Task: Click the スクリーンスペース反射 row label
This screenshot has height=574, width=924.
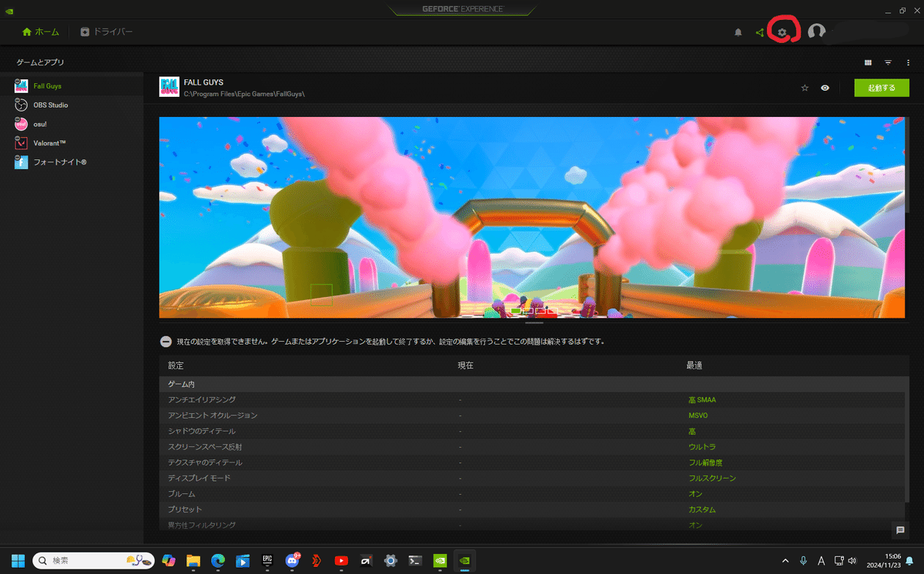Action: pyautogui.click(x=206, y=447)
